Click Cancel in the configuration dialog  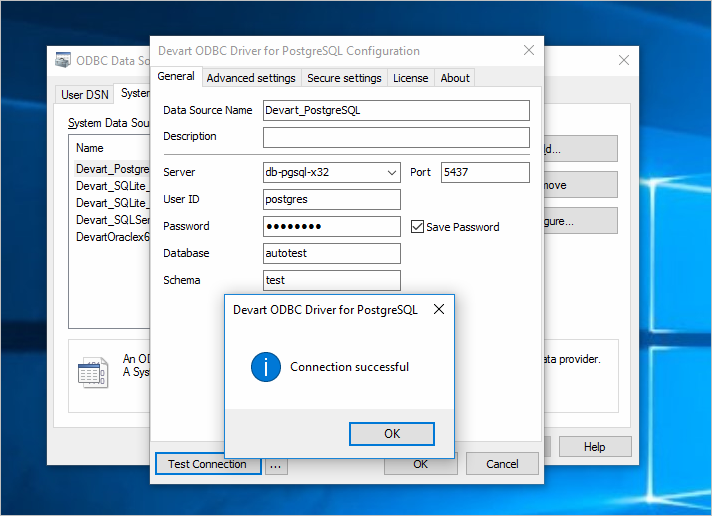tap(502, 464)
